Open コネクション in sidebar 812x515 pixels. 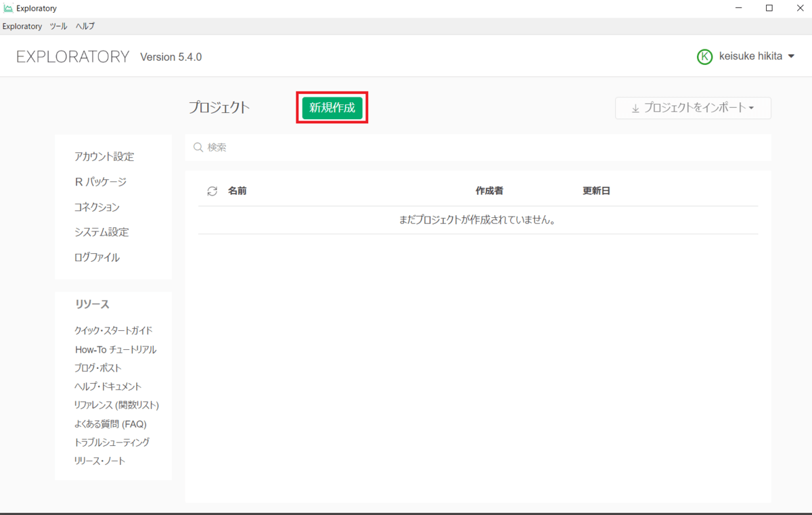point(97,207)
